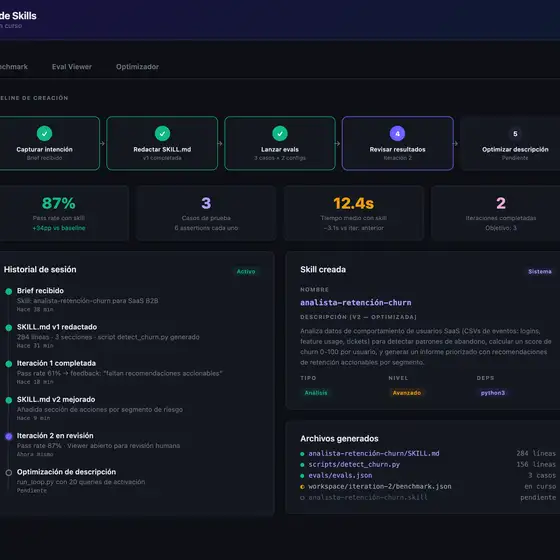This screenshot has height=560, width=560.
Task: Click status dot next to detect_churn.py
Action: (x=302, y=465)
